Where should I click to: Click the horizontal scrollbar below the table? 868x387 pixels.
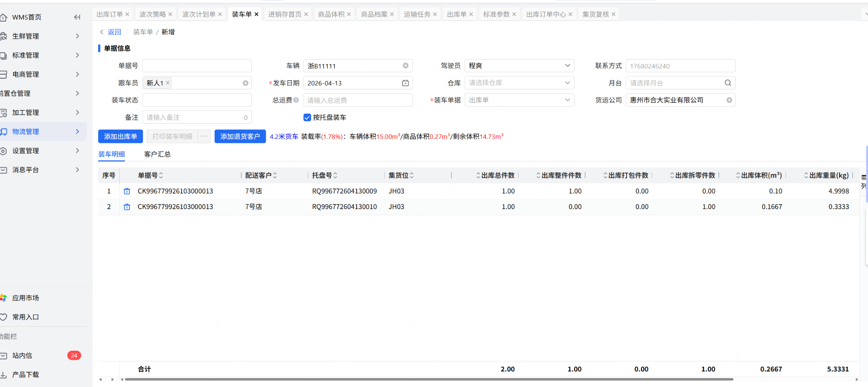pyautogui.click(x=429, y=379)
